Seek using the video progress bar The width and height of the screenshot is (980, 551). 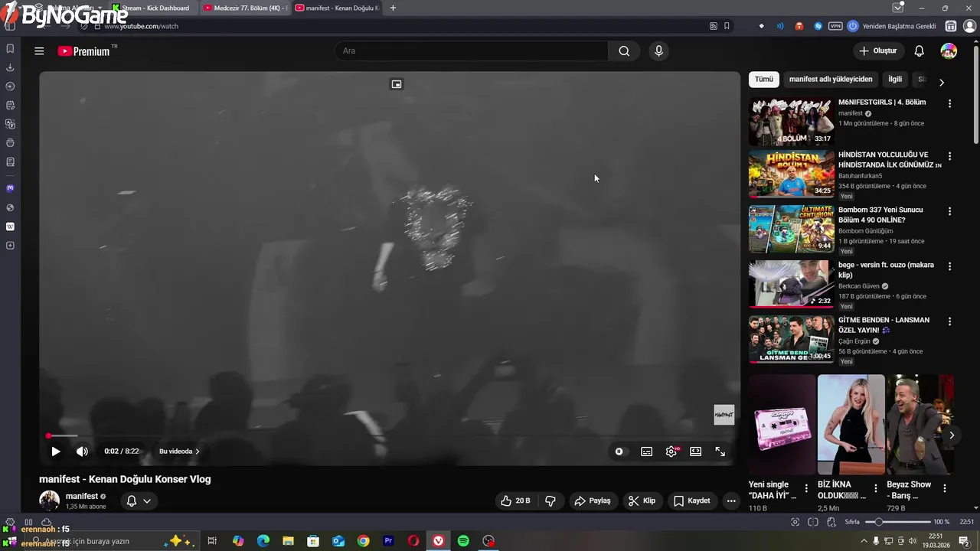point(390,436)
